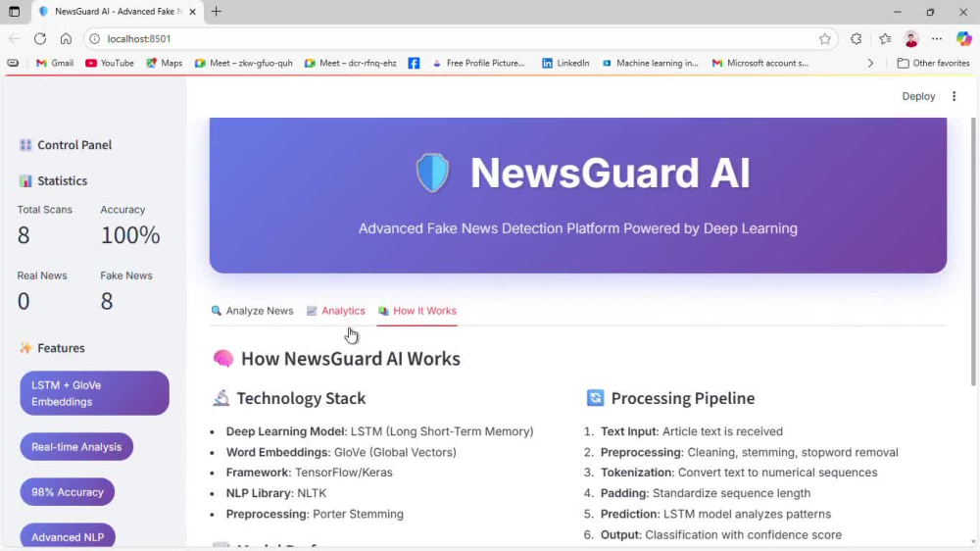This screenshot has height=551, width=980.
Task: Open the Meet – dcr-rfnq-ehz bookmark
Action: point(350,63)
